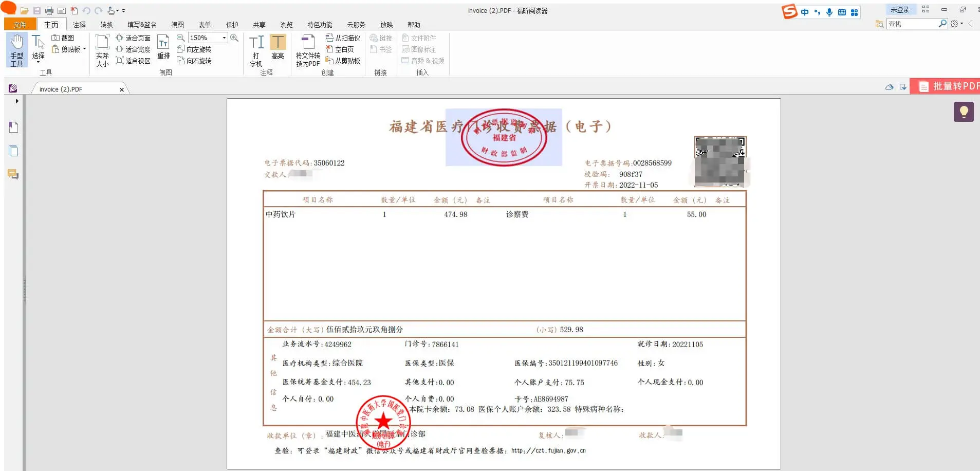Image resolution: width=980 pixels, height=471 pixels.
Task: Click Sogou input microphone icon
Action: (829, 12)
